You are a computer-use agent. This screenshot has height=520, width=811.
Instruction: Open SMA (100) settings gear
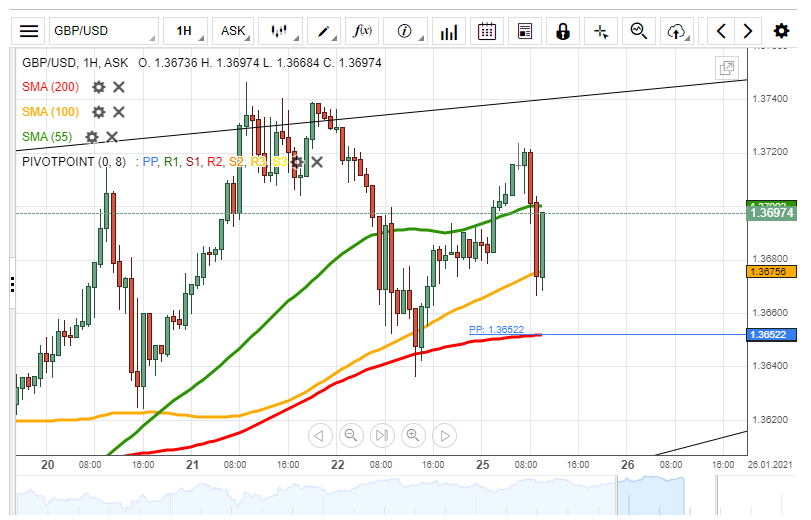[98, 112]
